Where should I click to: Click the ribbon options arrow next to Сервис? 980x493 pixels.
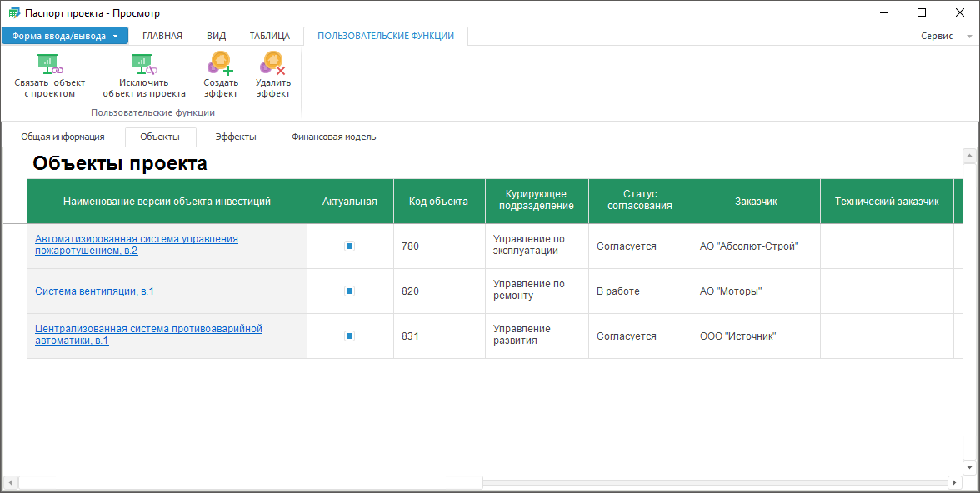pos(969,37)
